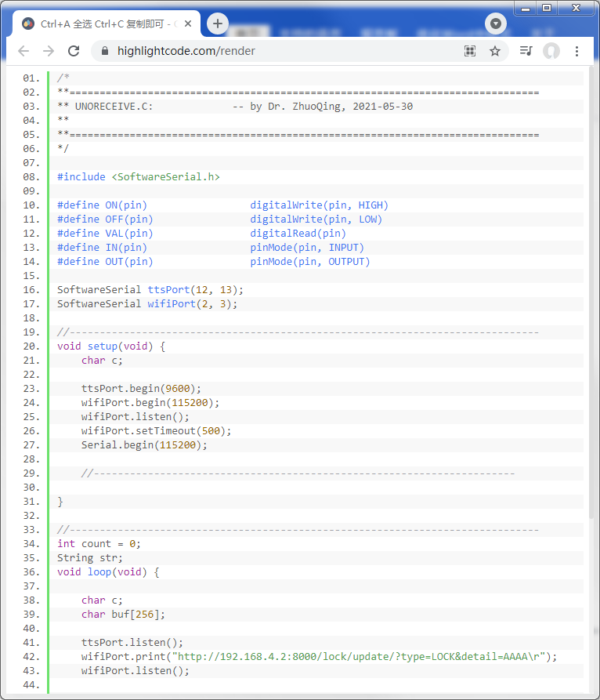Screen dimensions: 600x700
Task: Click 'wifiPort.listen();' on line 43
Action: pyautogui.click(x=136, y=670)
